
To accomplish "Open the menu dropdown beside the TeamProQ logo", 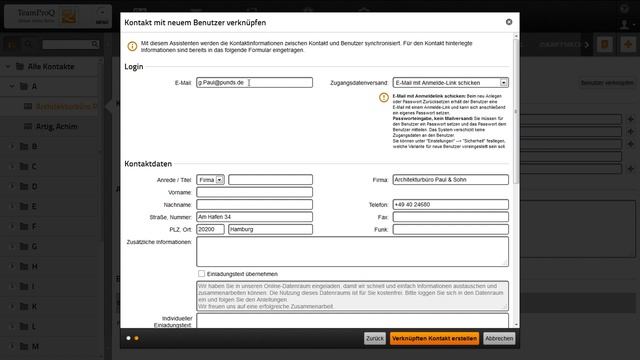I will click(x=102, y=16).
